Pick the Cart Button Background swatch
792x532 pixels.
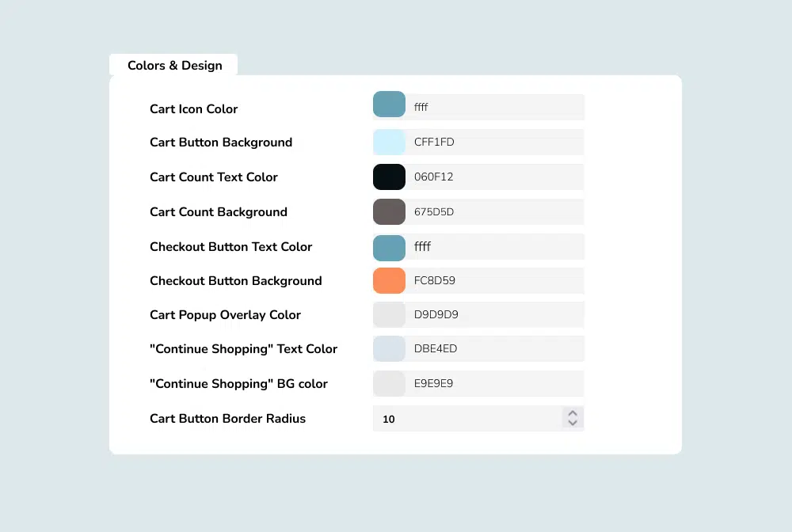pos(389,142)
